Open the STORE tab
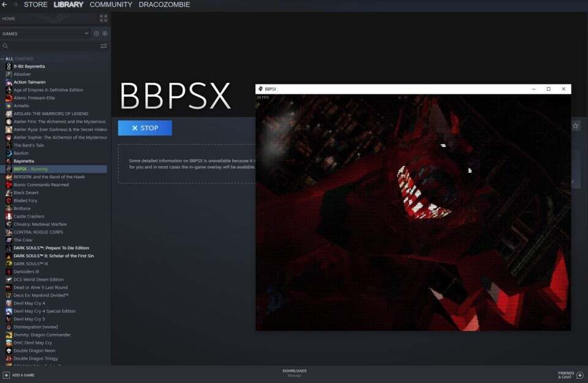Viewport: 588px width, 383px height. (x=36, y=4)
